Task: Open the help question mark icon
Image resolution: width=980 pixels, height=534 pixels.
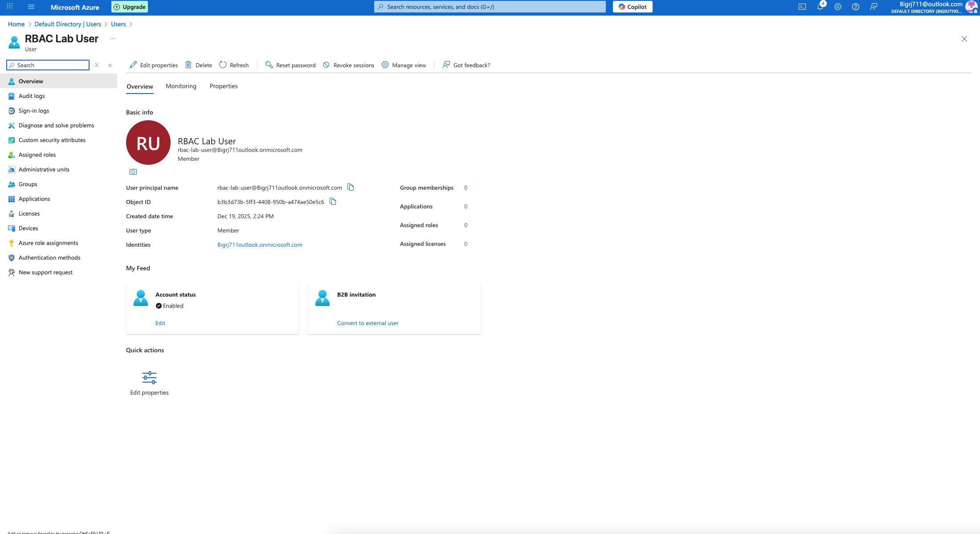Action: point(855,7)
